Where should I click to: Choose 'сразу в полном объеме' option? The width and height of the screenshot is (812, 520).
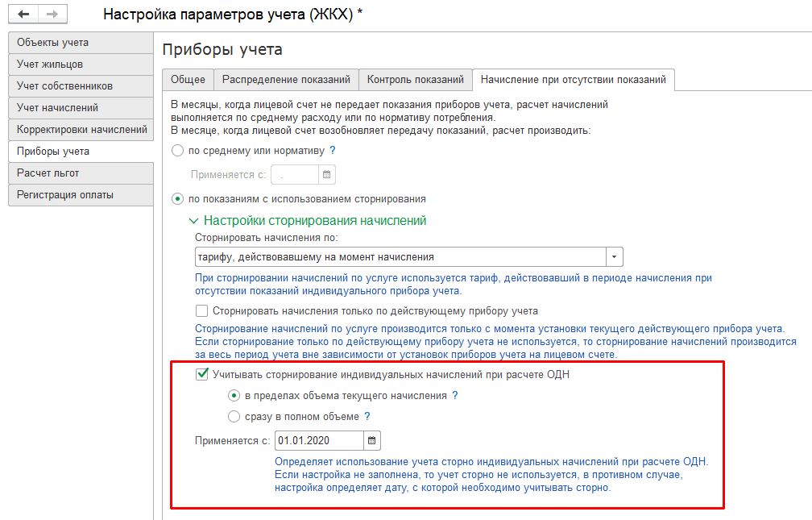(234, 417)
